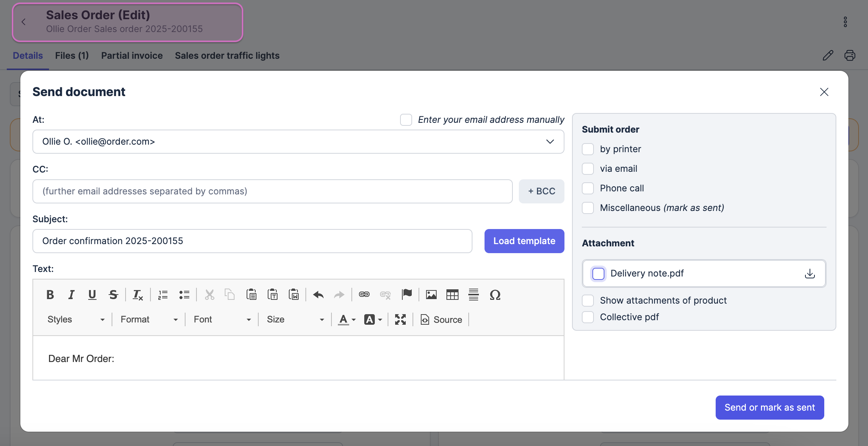Switch to the Files (1) tab

pyautogui.click(x=72, y=56)
